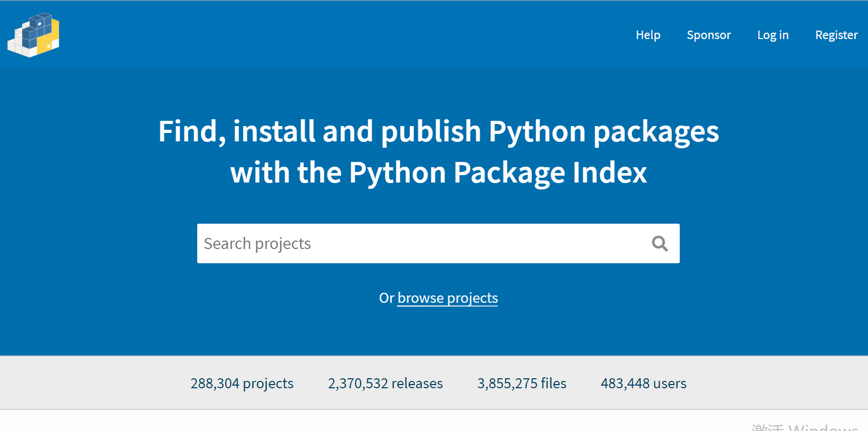Go to the Sponsor page
The image size is (868, 431).
pos(708,35)
